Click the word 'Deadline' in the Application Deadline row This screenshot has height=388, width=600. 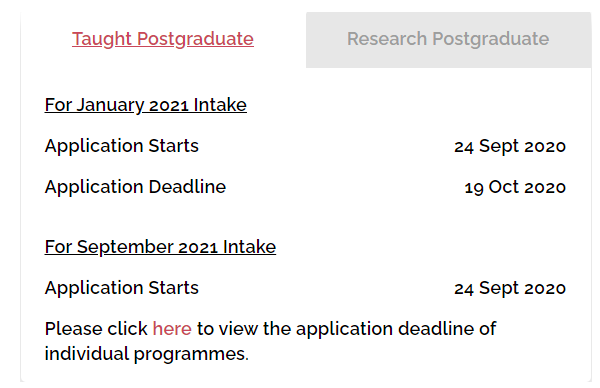point(187,187)
